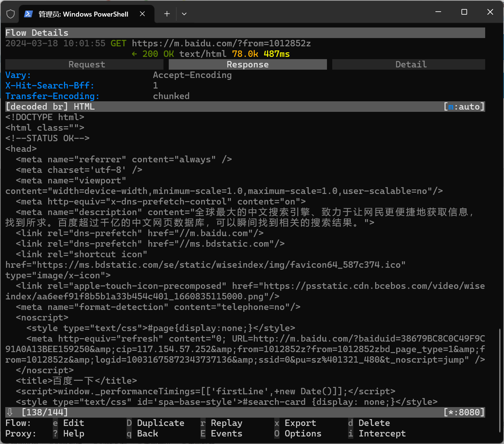Click the Delete flow shortcut
504x444 pixels.
[369, 423]
